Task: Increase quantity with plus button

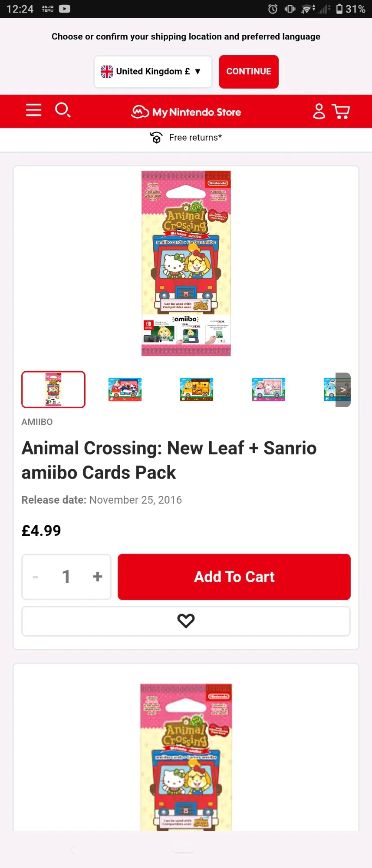Action: click(98, 577)
